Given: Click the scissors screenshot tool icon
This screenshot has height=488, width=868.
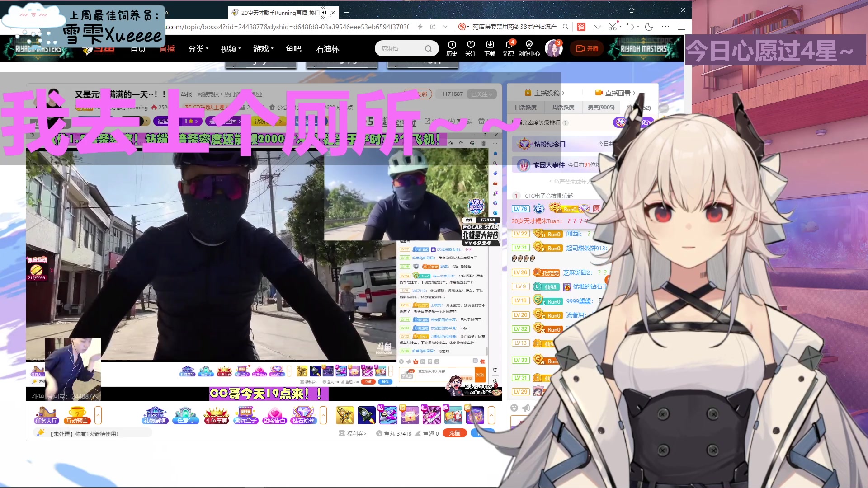Looking at the screenshot, I should click(613, 27).
